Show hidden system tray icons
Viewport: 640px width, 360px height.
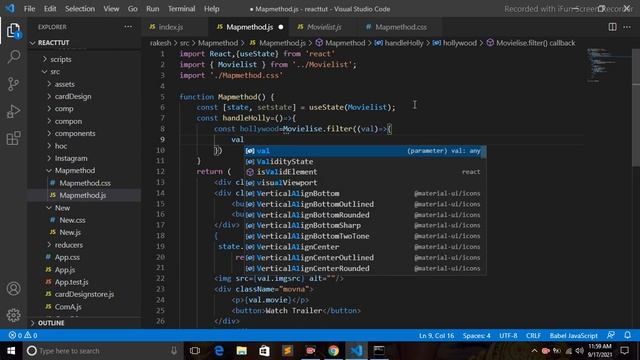coord(534,351)
